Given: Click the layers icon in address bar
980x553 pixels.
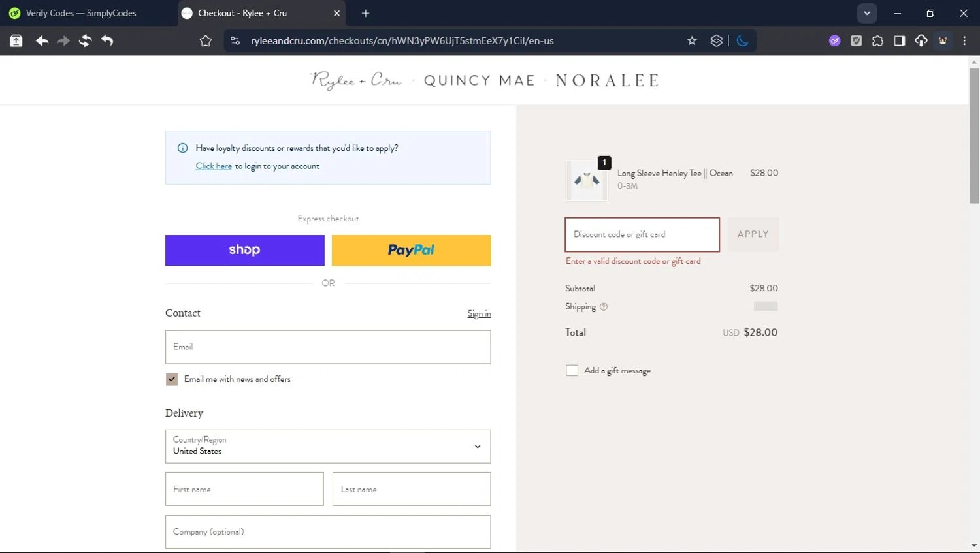Looking at the screenshot, I should 717,41.
